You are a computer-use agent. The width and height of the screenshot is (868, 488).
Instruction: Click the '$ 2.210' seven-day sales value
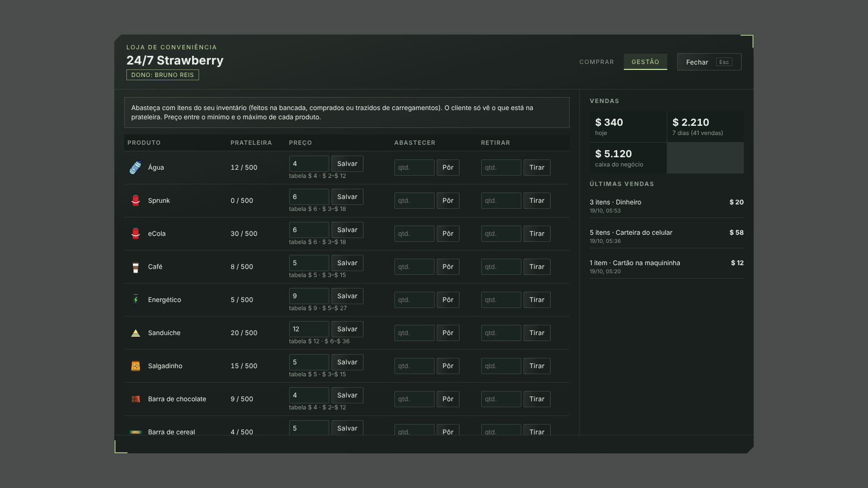pos(691,123)
